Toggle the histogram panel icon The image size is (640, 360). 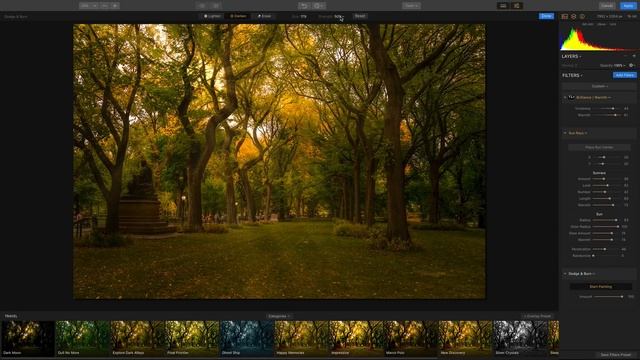pos(565,16)
